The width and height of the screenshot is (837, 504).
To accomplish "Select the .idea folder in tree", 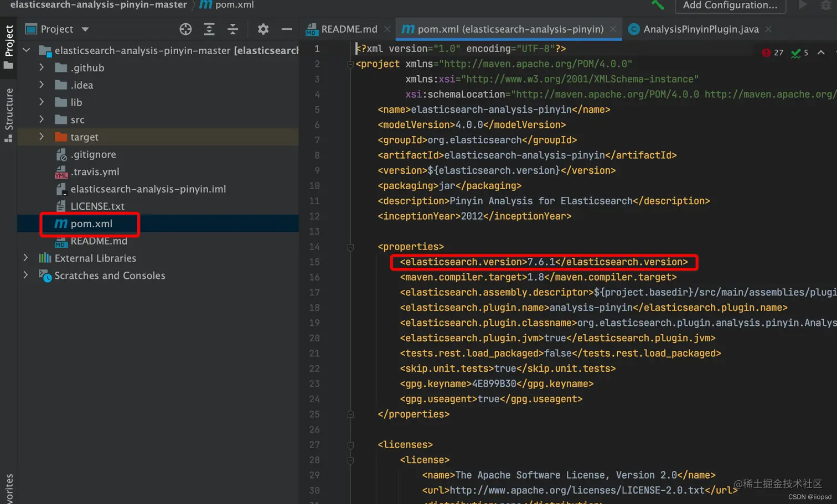I will (81, 85).
